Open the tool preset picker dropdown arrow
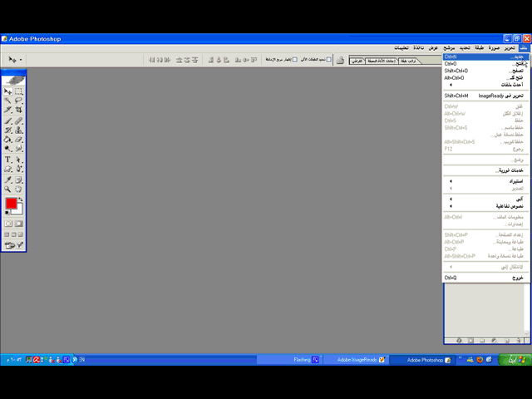This screenshot has height=399, width=532. [x=21, y=60]
